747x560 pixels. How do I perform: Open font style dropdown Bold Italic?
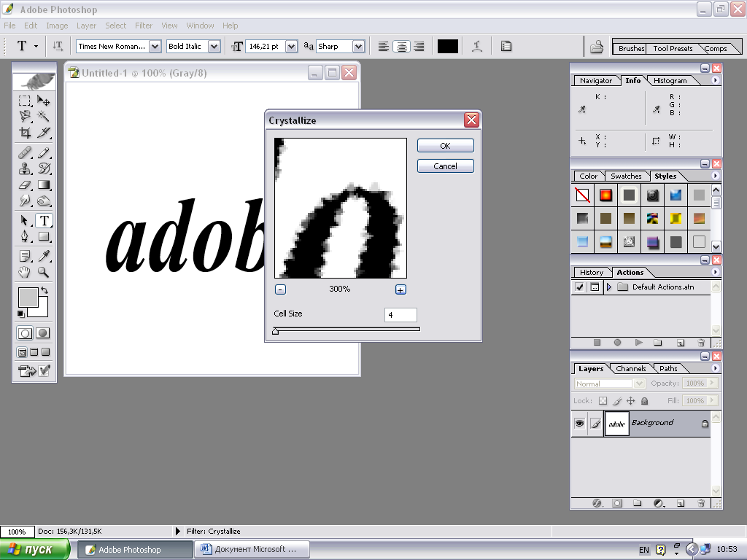pos(214,46)
